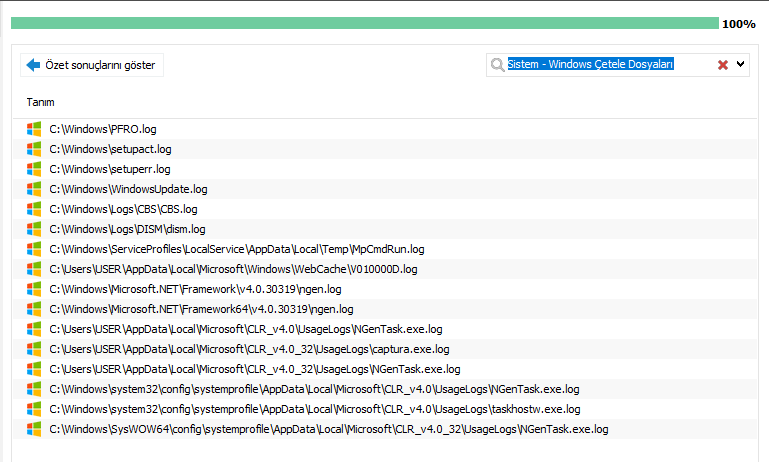
Task: Click the Windows icon next to MpCmdRun.log
Action: [34, 249]
